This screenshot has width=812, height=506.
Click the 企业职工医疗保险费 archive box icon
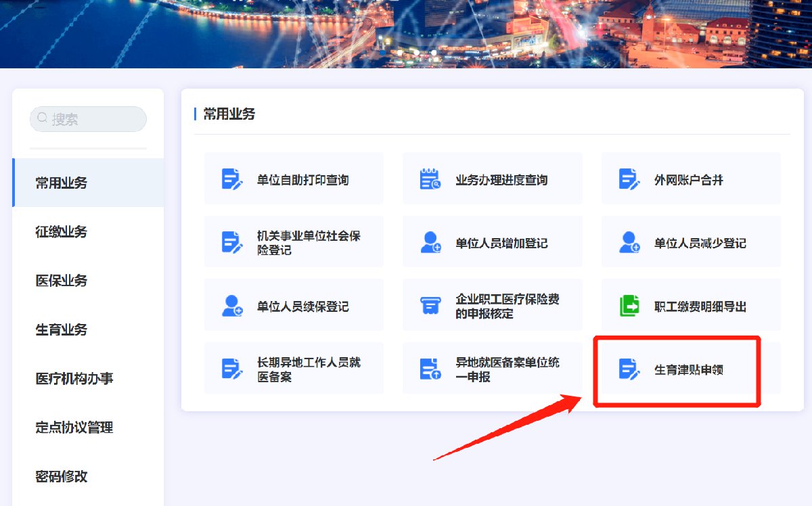tap(430, 306)
